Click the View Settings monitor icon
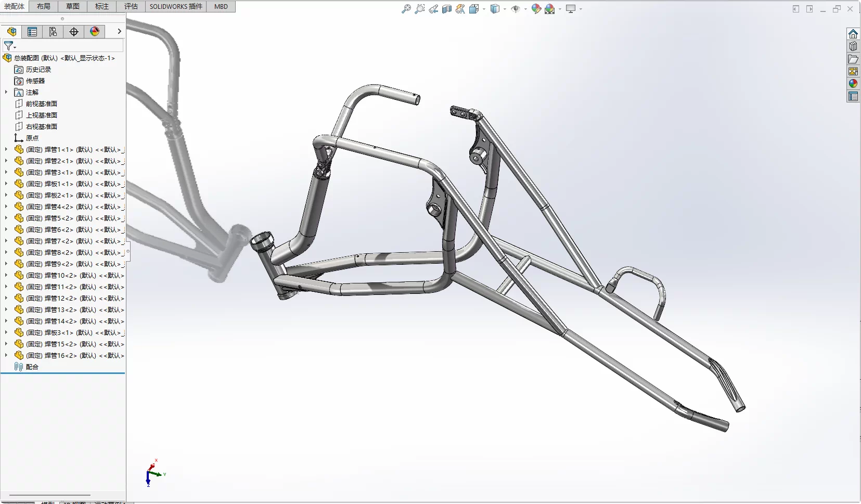The image size is (861, 504). point(571,9)
